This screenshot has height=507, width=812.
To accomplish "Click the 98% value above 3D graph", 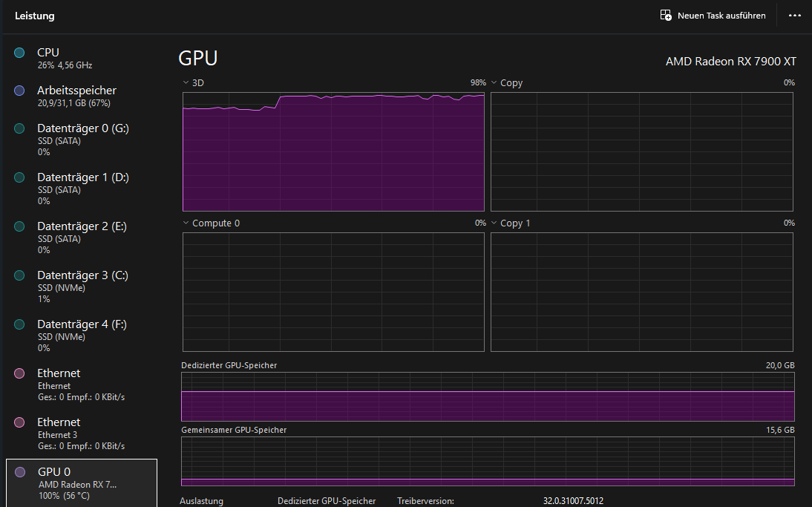I will 478,82.
